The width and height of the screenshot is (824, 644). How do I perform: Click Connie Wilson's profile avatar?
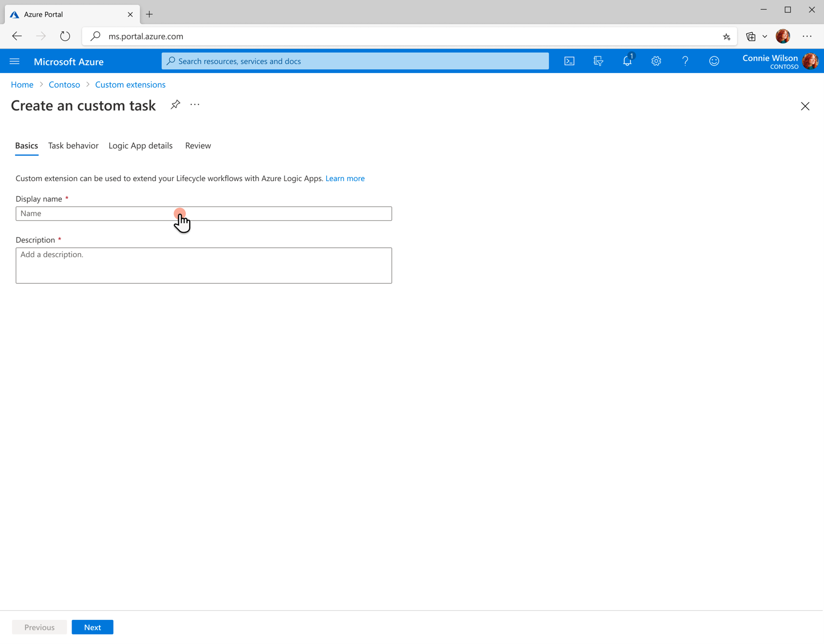point(811,61)
